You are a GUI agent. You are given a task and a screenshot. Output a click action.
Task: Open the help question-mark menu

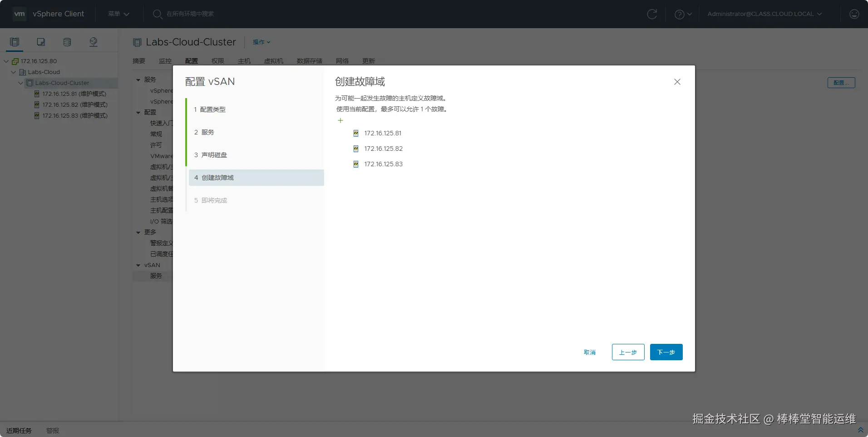(683, 14)
